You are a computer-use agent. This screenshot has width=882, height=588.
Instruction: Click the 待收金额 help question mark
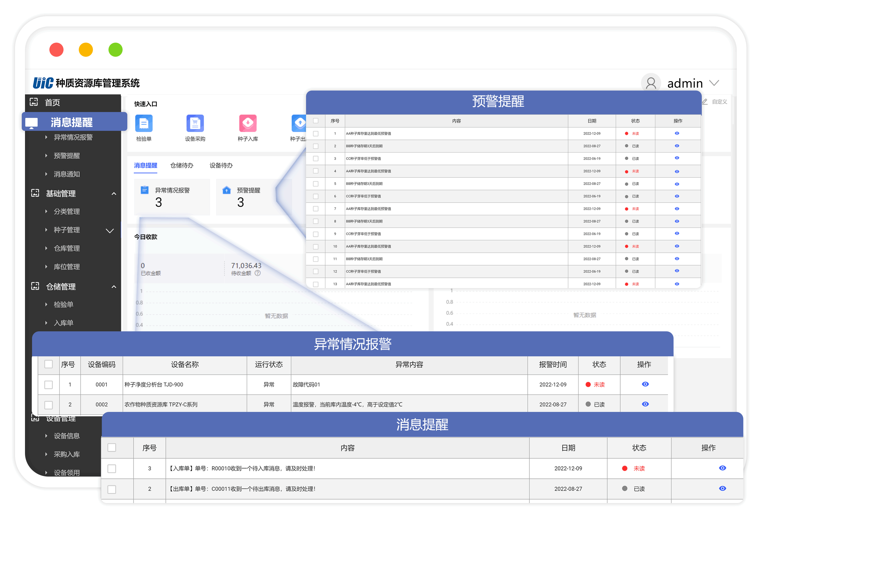[258, 273]
